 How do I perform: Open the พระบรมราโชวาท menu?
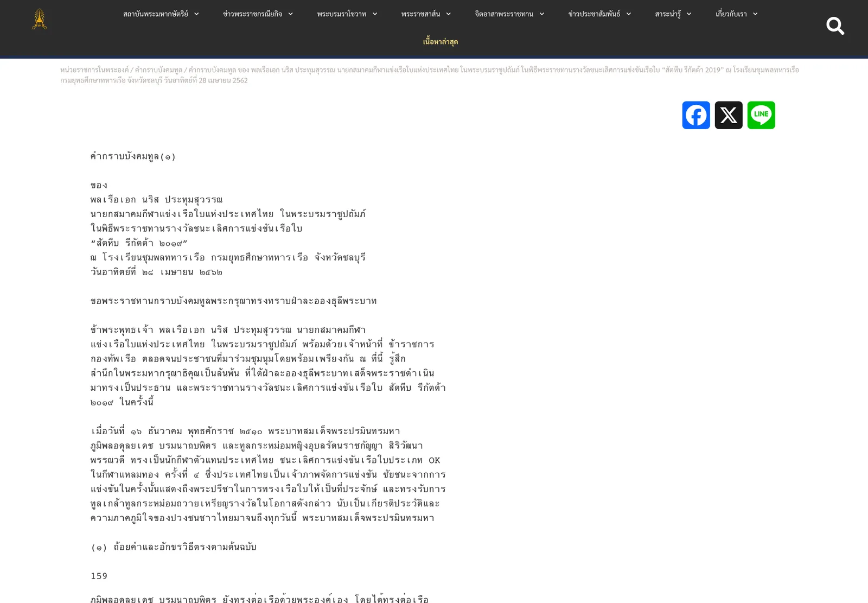point(341,14)
